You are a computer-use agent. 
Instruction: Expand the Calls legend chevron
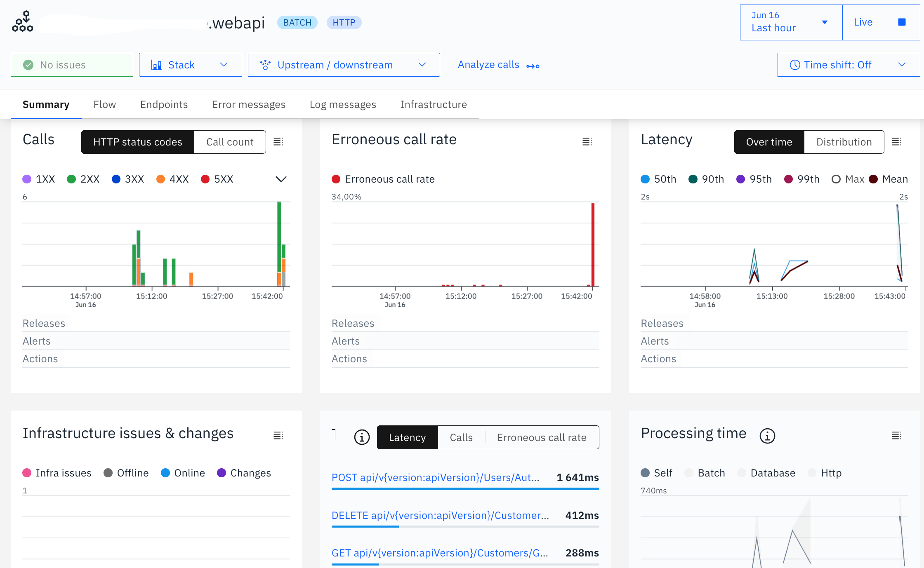(x=281, y=179)
